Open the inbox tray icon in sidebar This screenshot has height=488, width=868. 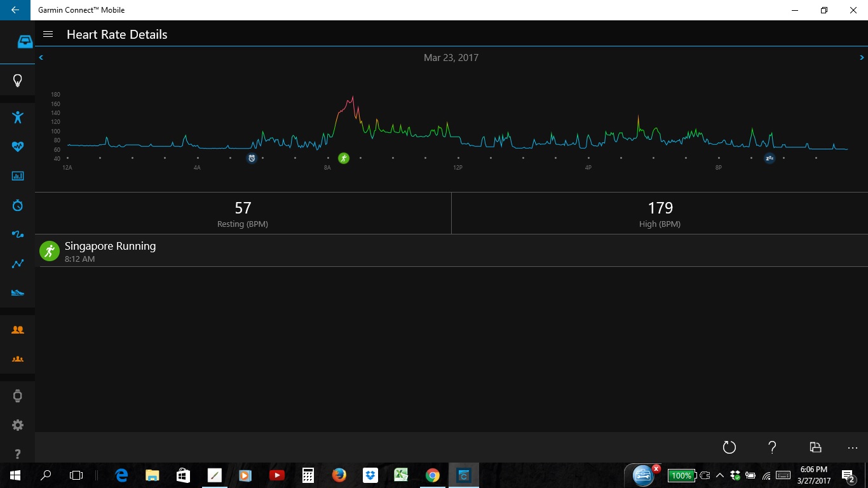point(25,42)
